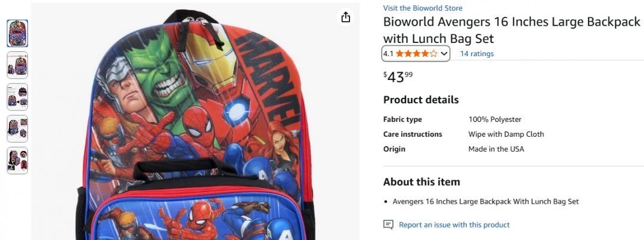644x240 pixels.
Task: Click the Made in the USA text
Action: (496, 149)
